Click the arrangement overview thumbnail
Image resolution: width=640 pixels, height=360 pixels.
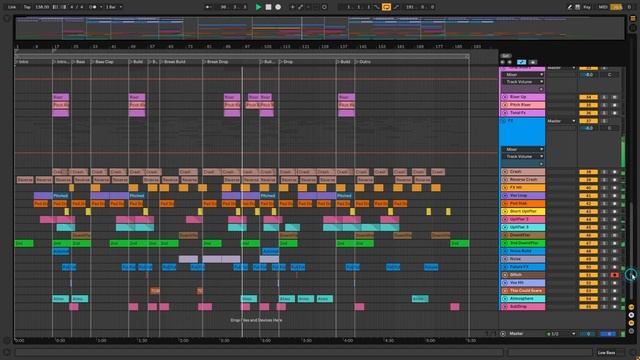pyautogui.click(x=320, y=28)
